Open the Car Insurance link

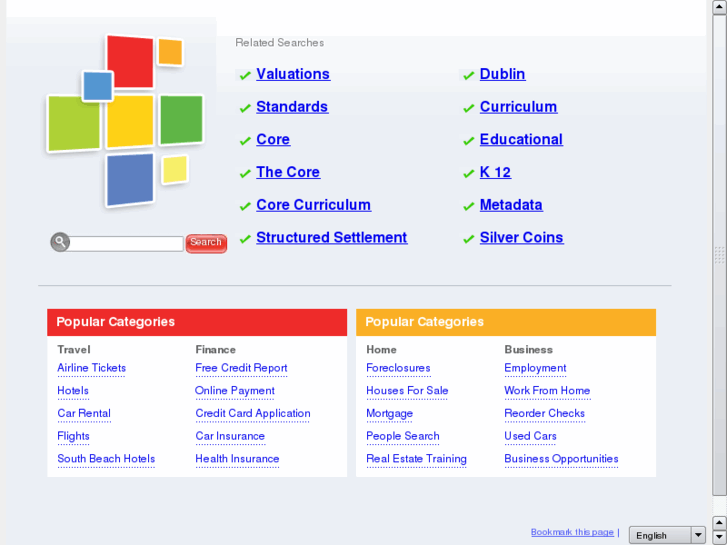tap(230, 436)
